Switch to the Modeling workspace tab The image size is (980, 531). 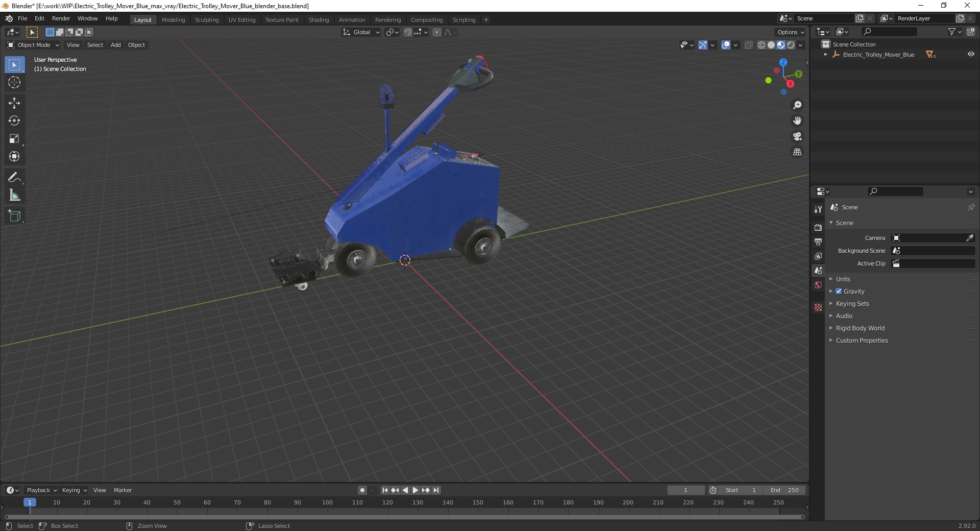[x=173, y=20]
